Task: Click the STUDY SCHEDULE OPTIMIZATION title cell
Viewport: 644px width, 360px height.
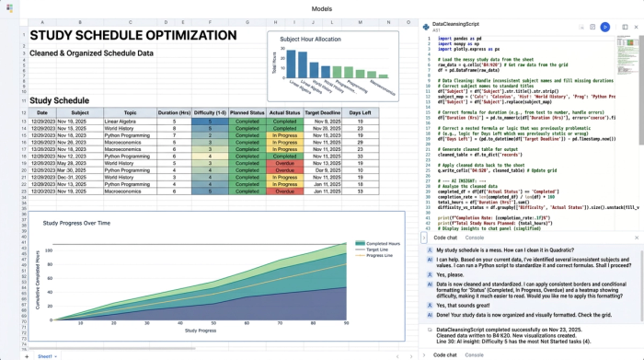Action: coord(133,35)
